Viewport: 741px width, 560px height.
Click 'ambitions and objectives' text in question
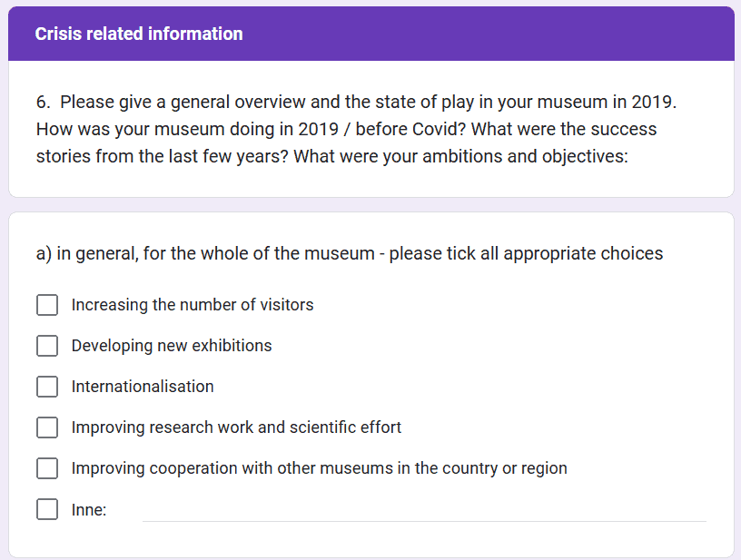[x=525, y=156]
